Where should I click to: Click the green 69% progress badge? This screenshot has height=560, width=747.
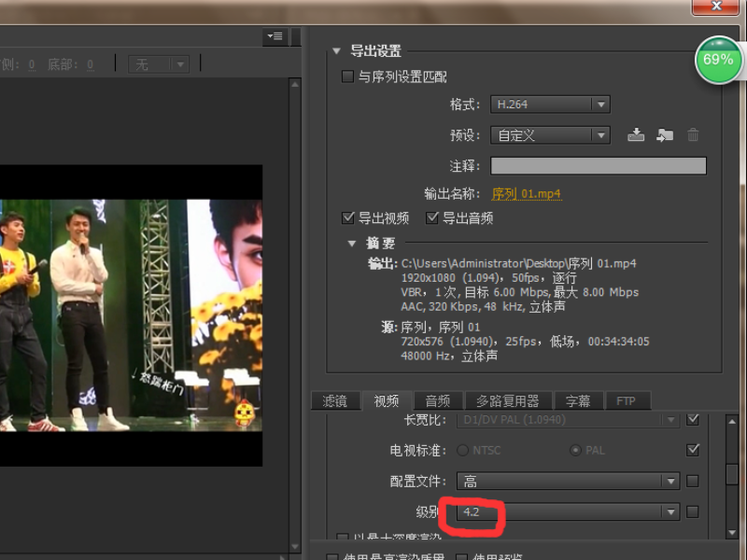[x=717, y=61]
